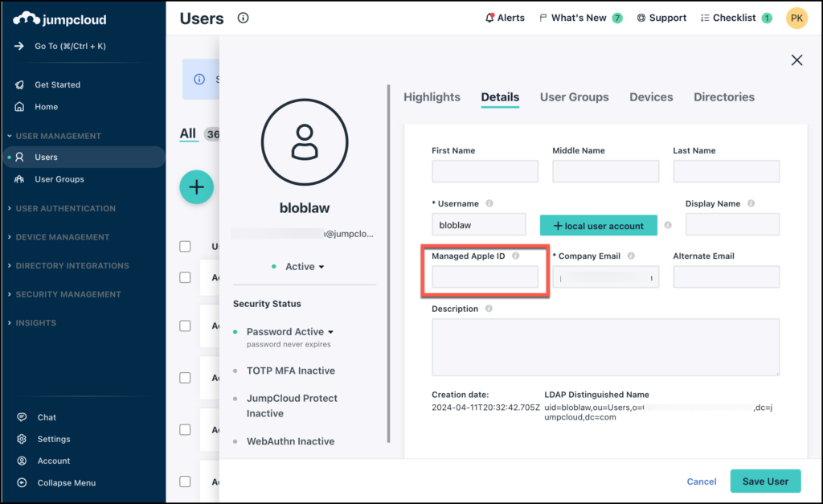823x504 pixels.
Task: Switch to the Highlights tab
Action: click(432, 97)
